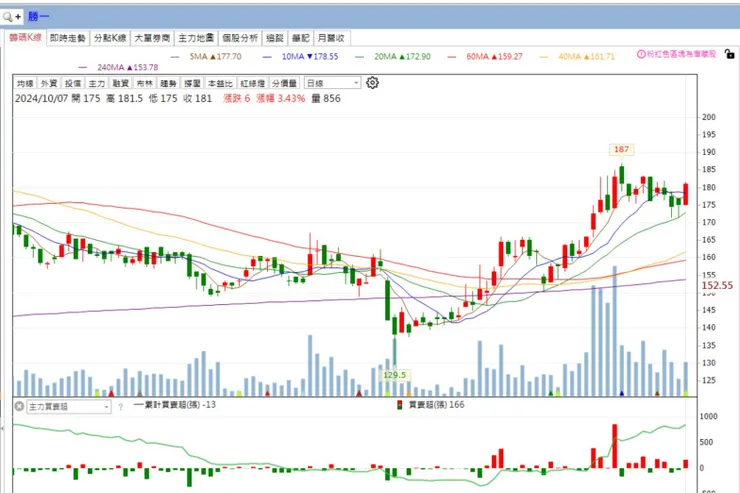Click the 5MA 177.70 legend entry

pos(206,57)
